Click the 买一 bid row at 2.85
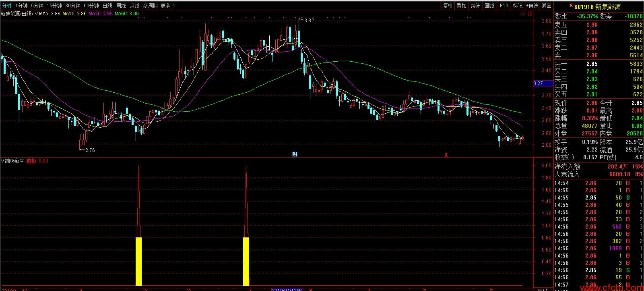This screenshot has width=644, height=291. [599, 64]
